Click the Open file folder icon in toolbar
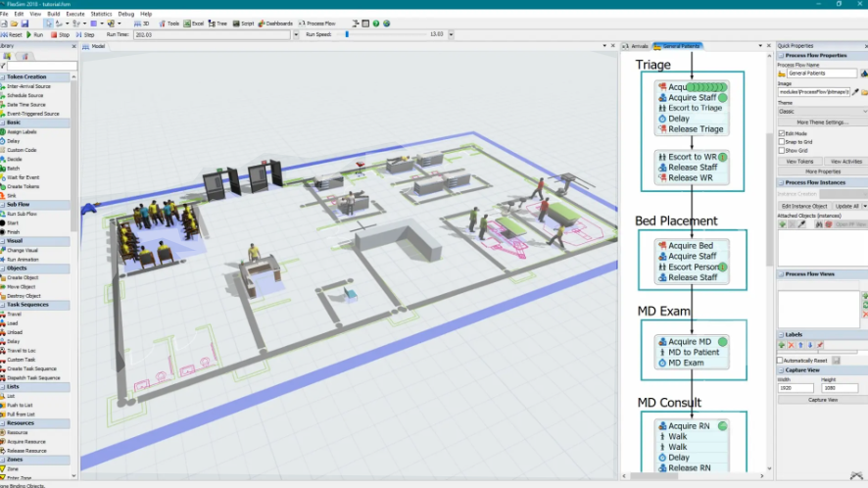The width and height of the screenshot is (868, 488). click(14, 24)
